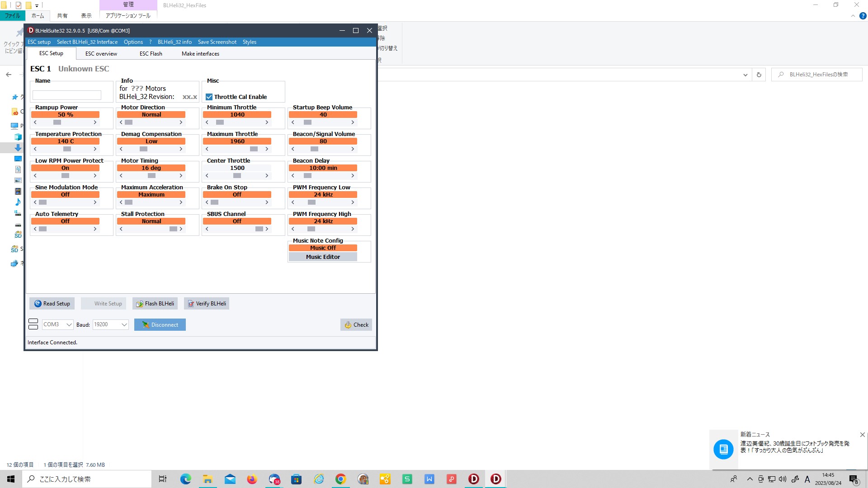
Task: Open the Options menu
Action: tap(133, 42)
